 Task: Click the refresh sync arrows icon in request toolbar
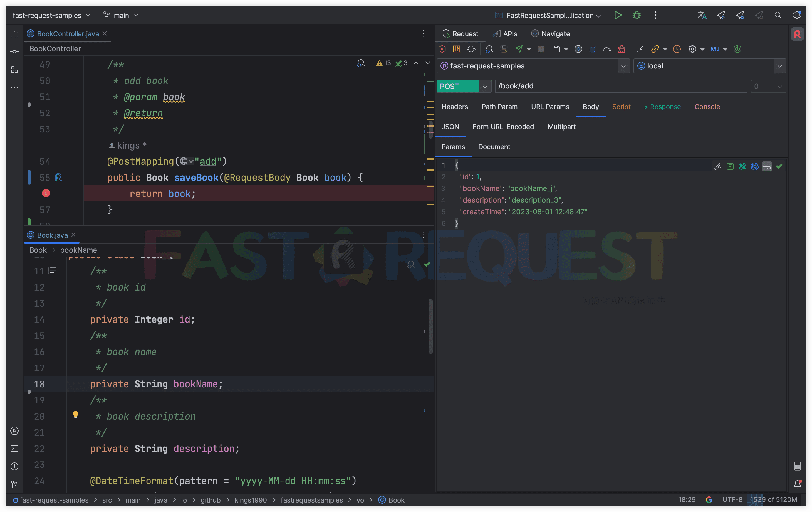471,49
